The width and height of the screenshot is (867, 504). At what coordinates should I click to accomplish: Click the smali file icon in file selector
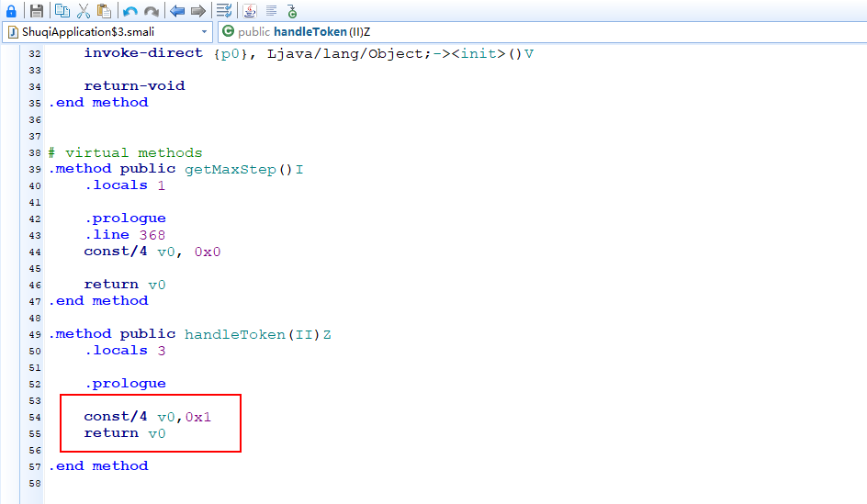(13, 32)
